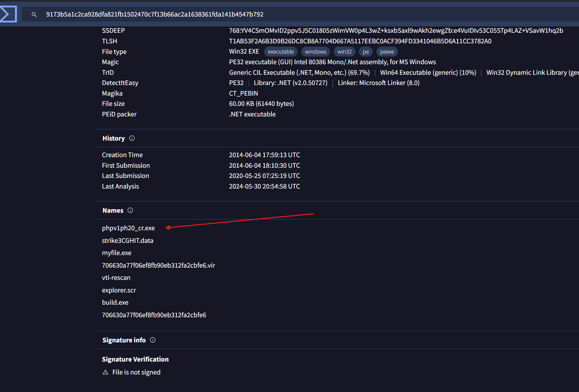Click the last name 706630a77f06ef8fb90eb312fa2cbfe6 without extension
This screenshot has width=579, height=392.
coord(154,315)
